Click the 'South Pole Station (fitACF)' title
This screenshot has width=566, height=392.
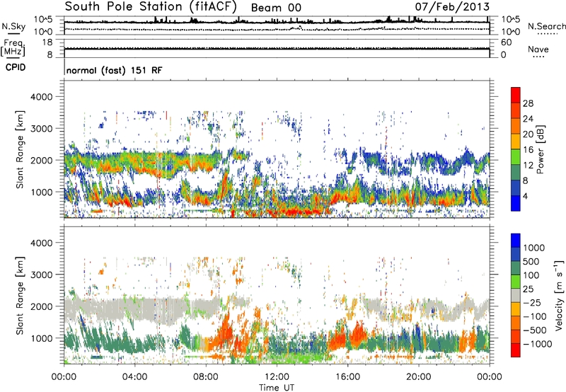tap(151, 6)
